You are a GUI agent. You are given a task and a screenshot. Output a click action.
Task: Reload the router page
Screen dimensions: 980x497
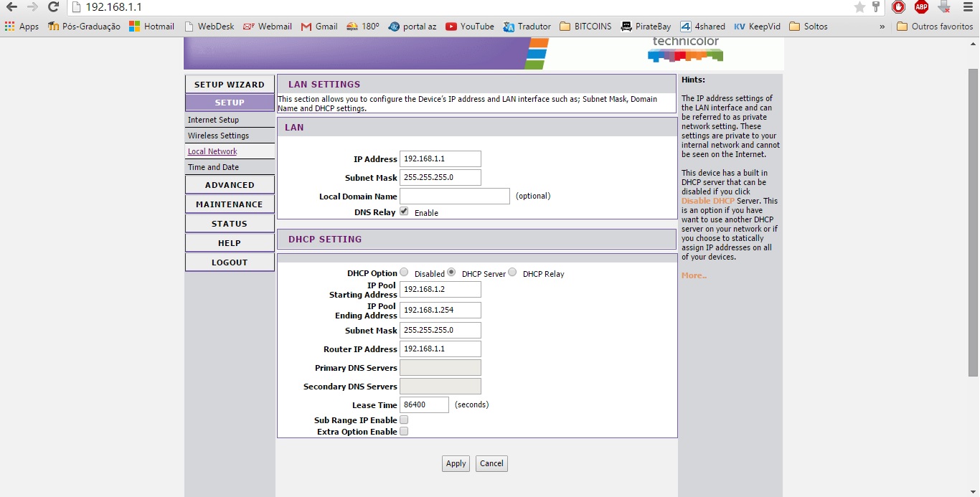[53, 7]
